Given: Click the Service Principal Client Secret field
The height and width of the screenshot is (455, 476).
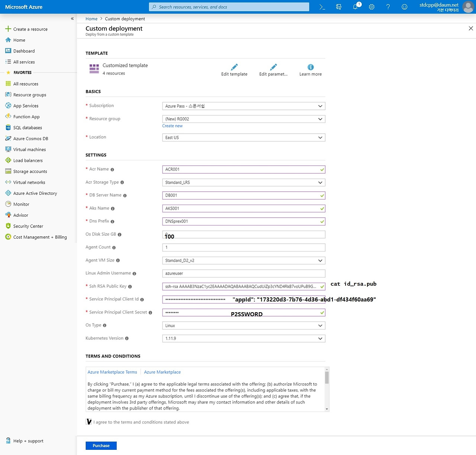Looking at the screenshot, I should [x=244, y=313].
